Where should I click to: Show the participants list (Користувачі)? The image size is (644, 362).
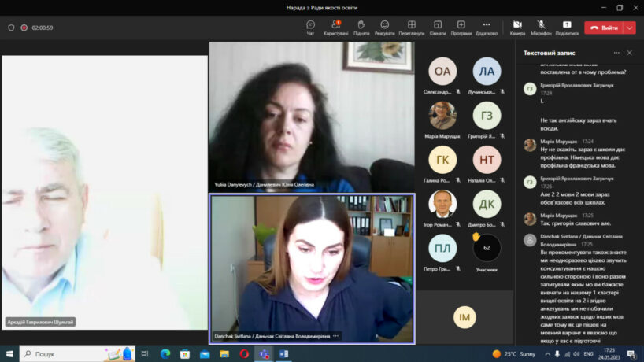(335, 28)
